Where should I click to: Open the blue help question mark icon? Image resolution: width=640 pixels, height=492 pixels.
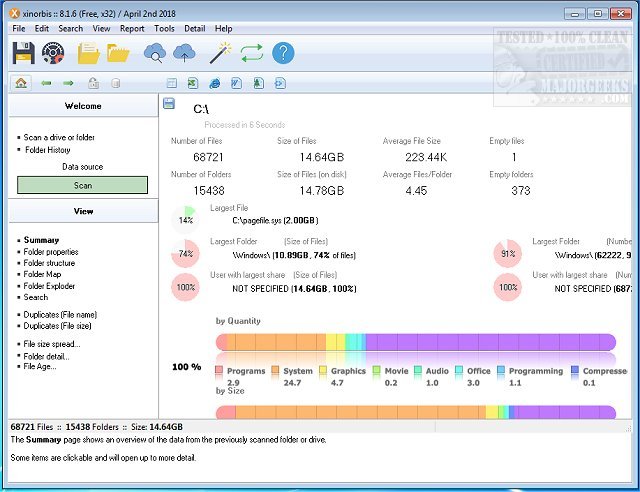(x=283, y=53)
